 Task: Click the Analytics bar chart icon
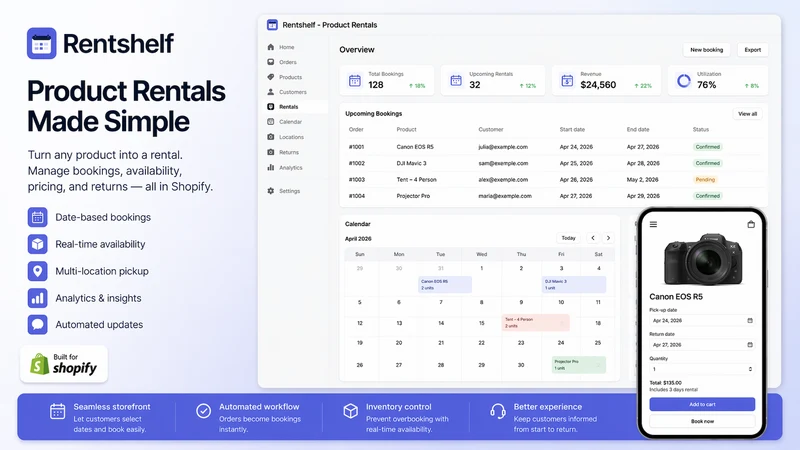(x=271, y=167)
